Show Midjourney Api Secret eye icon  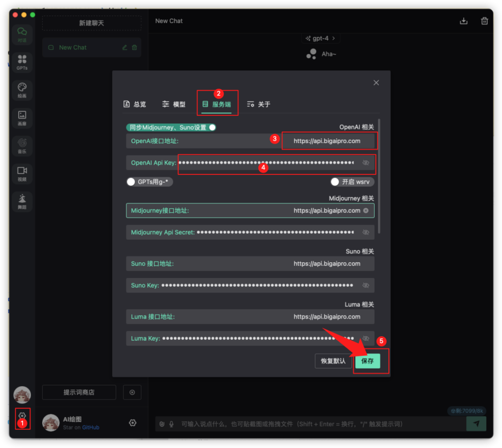366,232
